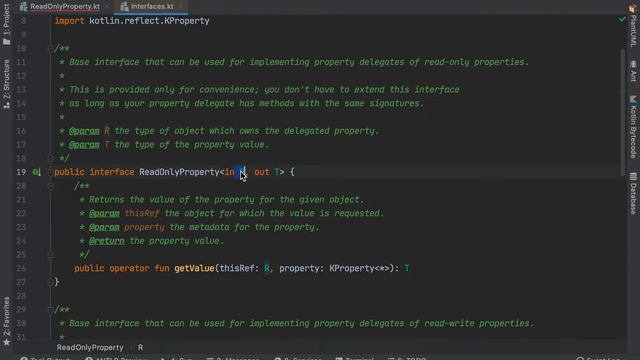The height and width of the screenshot is (360, 640).
Task: Click the 'operator' keyword on line 26
Action: 129,269
